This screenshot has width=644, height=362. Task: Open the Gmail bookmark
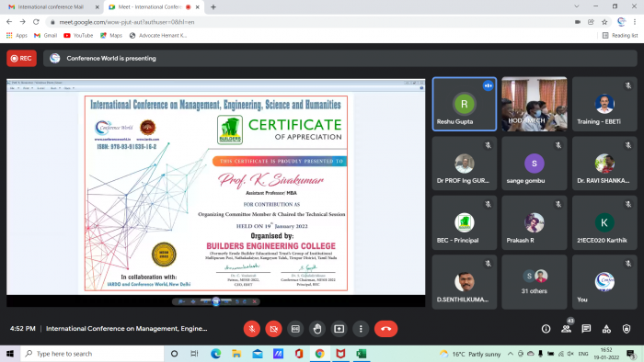click(x=46, y=36)
